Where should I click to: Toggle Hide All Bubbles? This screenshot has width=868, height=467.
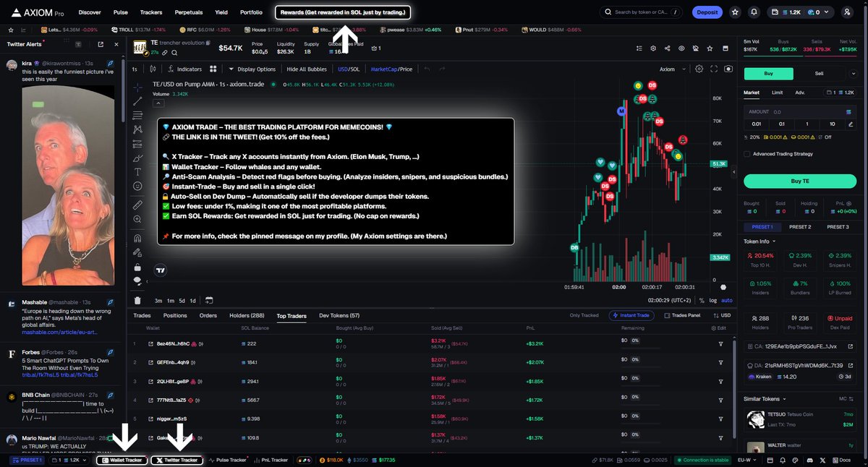[307, 69]
